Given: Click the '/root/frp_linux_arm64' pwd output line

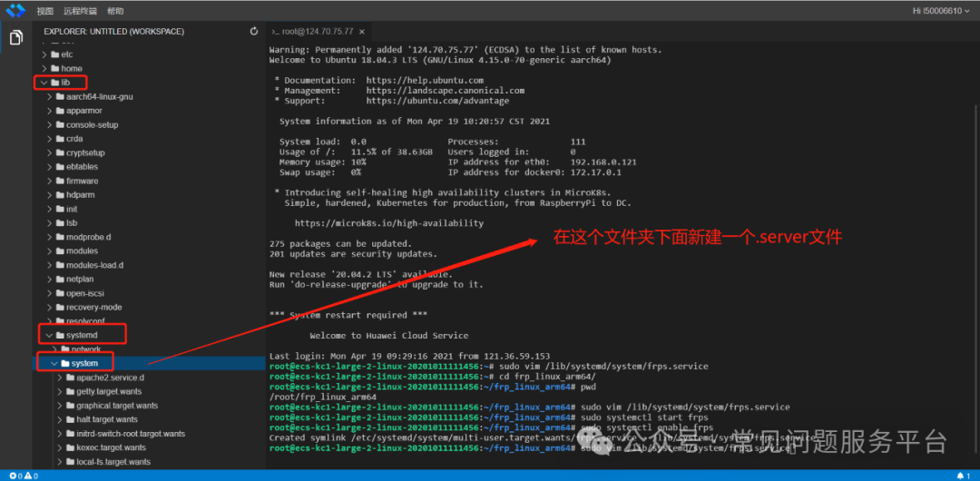Looking at the screenshot, I should click(322, 397).
